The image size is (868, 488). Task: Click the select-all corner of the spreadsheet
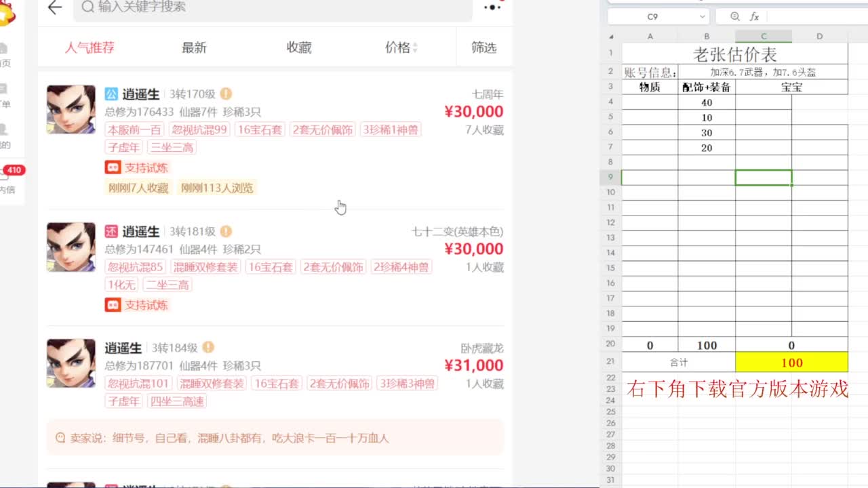pos(611,37)
